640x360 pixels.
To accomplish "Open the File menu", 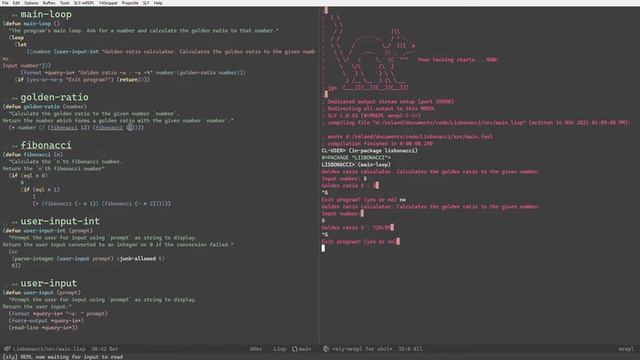I will pos(5,3).
